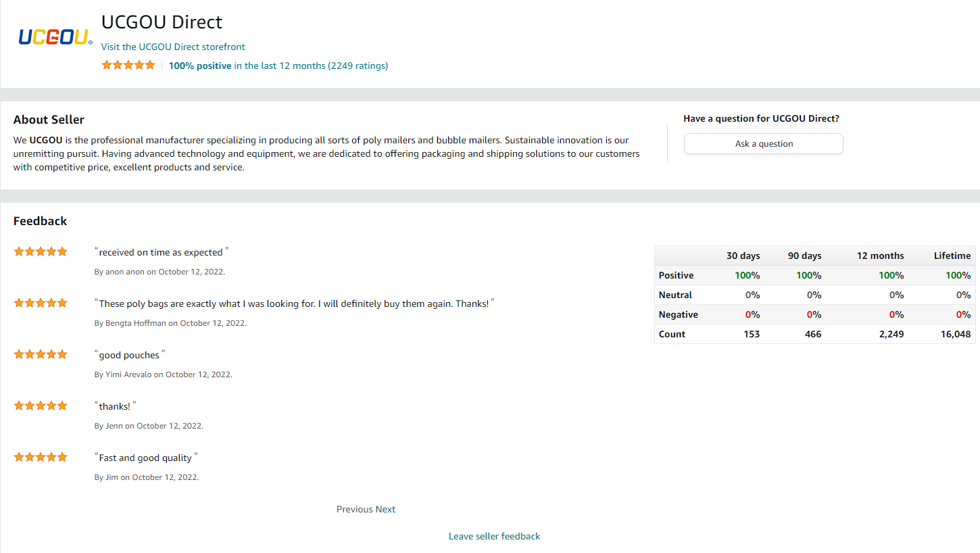The height and width of the screenshot is (553, 980).
Task: Click 'Have a question for UCGOU Direct?' text
Action: [x=761, y=118]
